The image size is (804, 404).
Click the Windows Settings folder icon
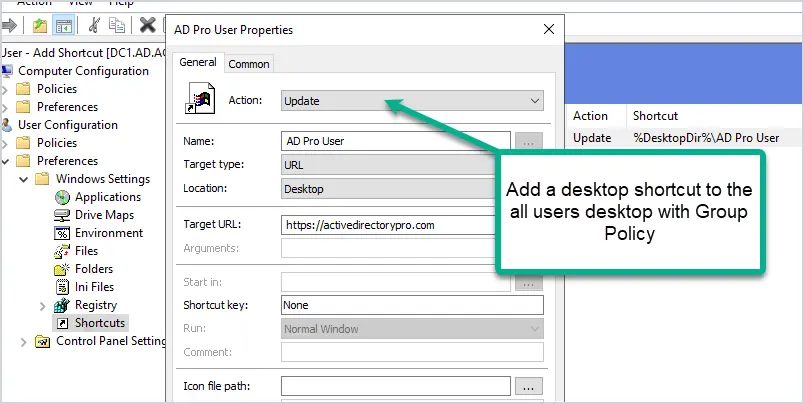click(43, 179)
